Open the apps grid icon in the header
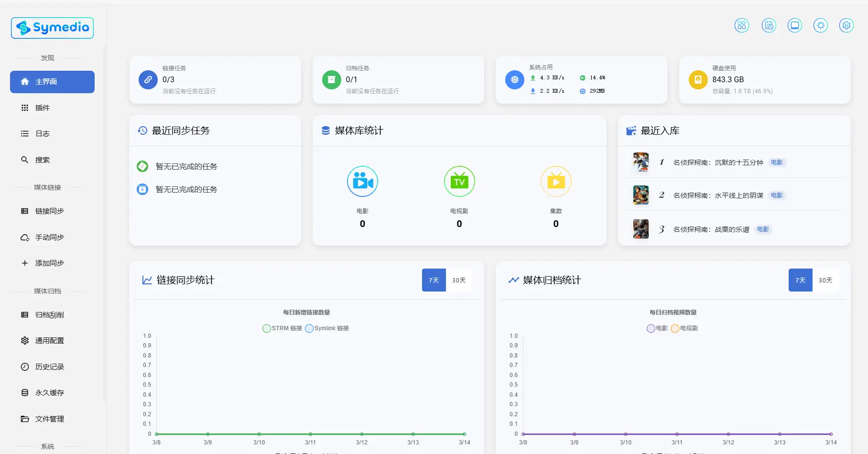Screen dimensions: 868x454 point(742,25)
